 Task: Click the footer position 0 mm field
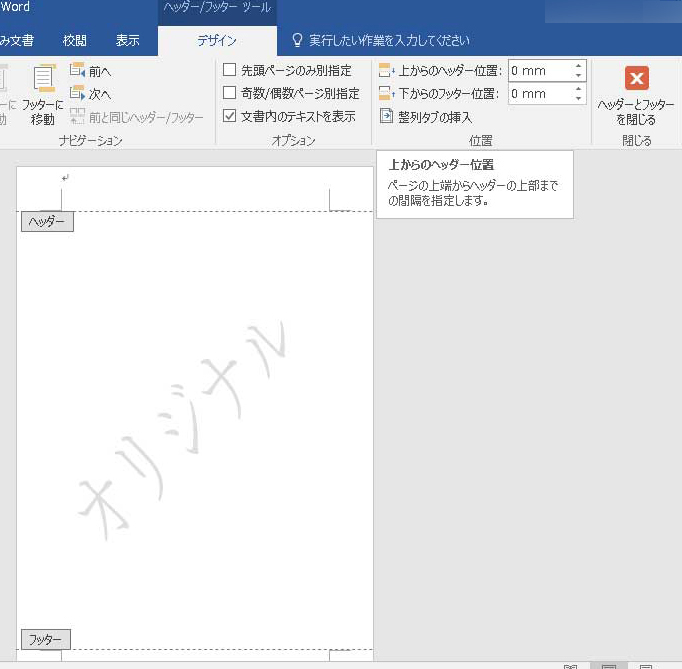[539, 94]
